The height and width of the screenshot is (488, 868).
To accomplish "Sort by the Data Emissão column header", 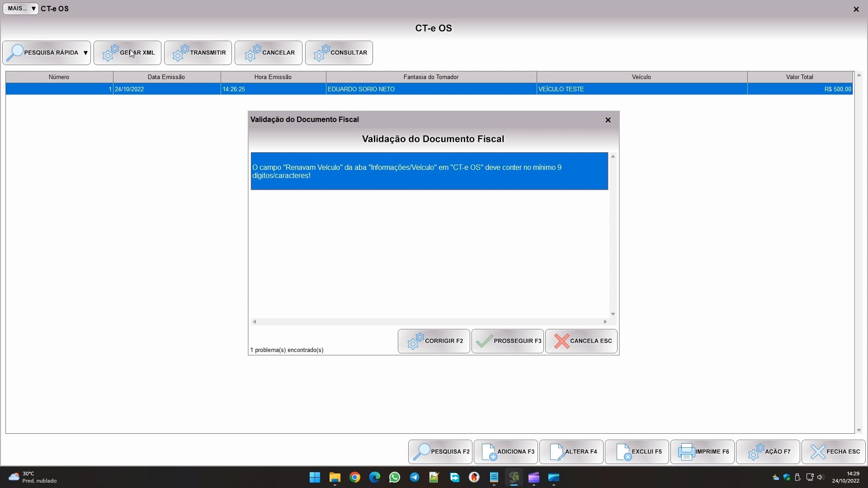I will [167, 77].
